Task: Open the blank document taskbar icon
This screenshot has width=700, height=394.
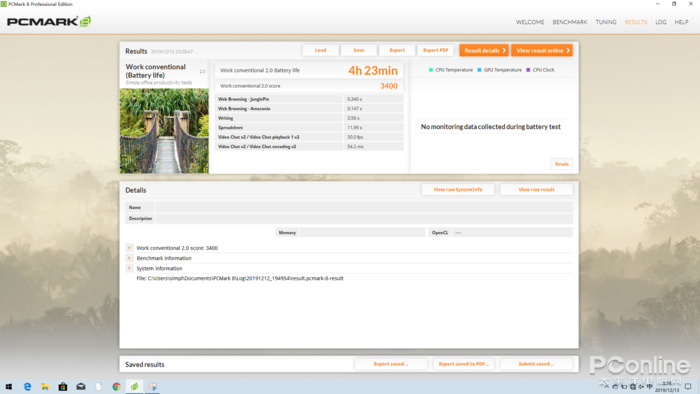Action: tap(99, 386)
